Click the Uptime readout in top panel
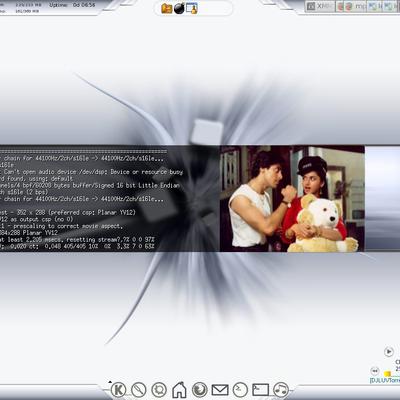 tap(72, 5)
